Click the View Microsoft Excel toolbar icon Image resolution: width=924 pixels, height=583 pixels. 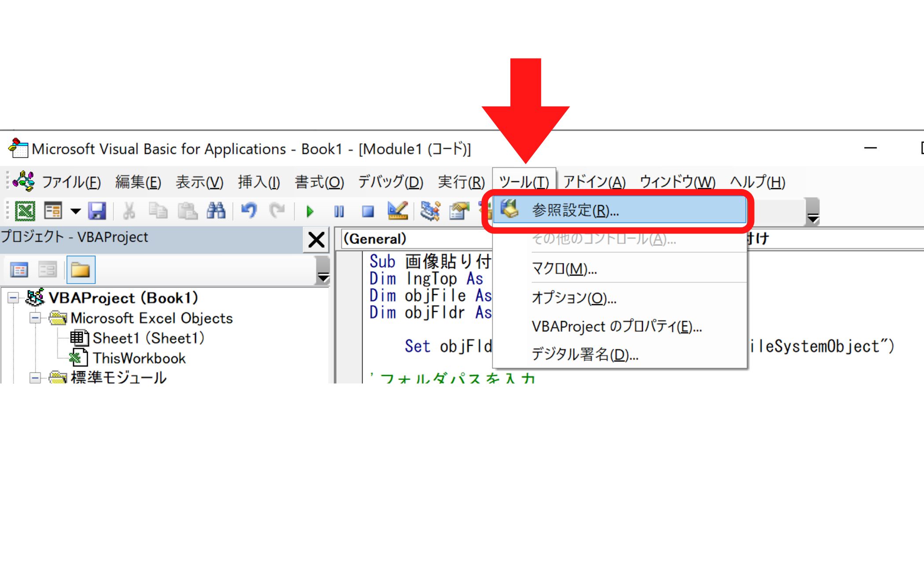25,211
